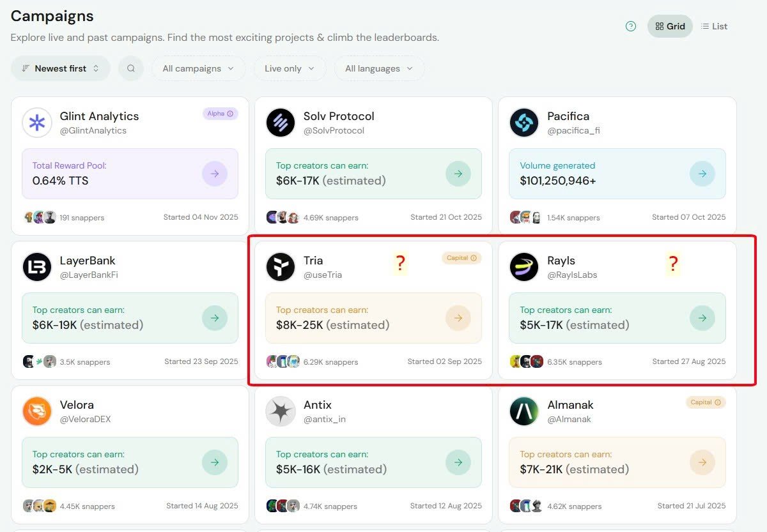This screenshot has width=767, height=532.
Task: Click Pacifica snapper avatars
Action: [x=527, y=217]
